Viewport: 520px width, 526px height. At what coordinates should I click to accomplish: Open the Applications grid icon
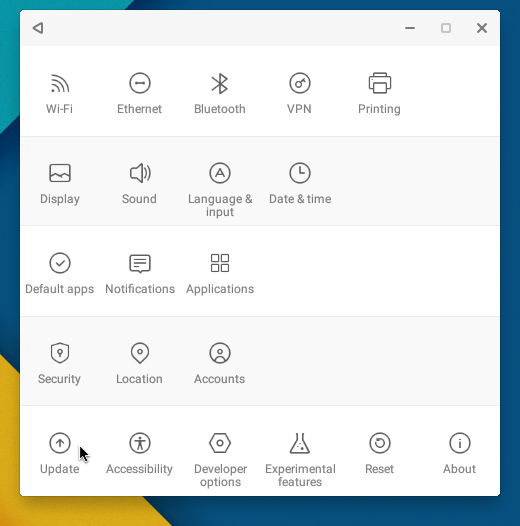pos(220,263)
